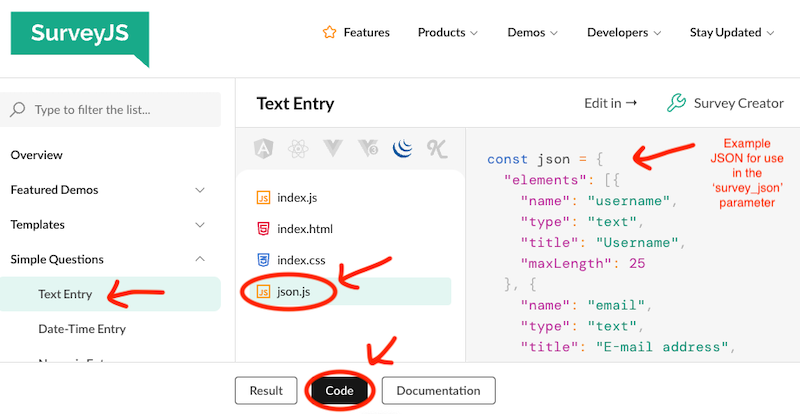Click the index.js file icon

coord(263,198)
